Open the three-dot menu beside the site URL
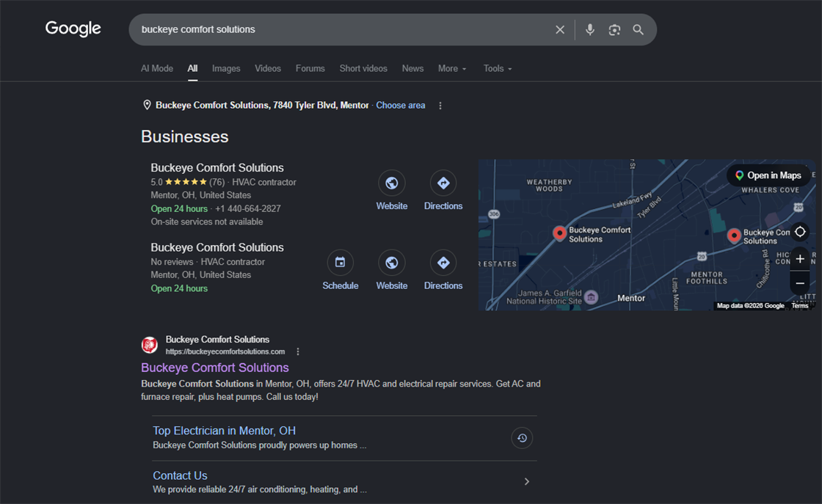This screenshot has height=504, width=822. [x=298, y=351]
